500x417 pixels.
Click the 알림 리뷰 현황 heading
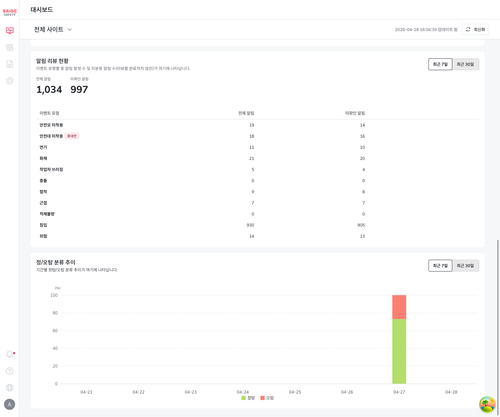(x=52, y=61)
